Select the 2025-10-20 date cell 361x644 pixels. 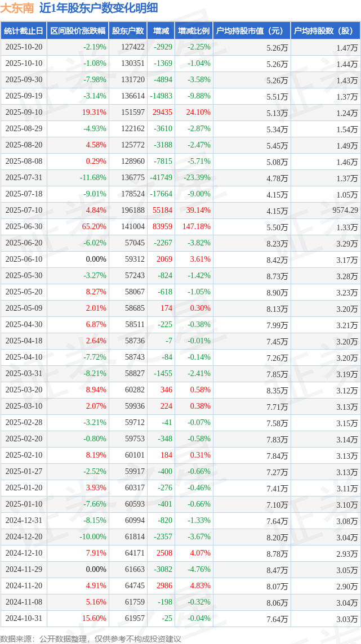click(24, 47)
